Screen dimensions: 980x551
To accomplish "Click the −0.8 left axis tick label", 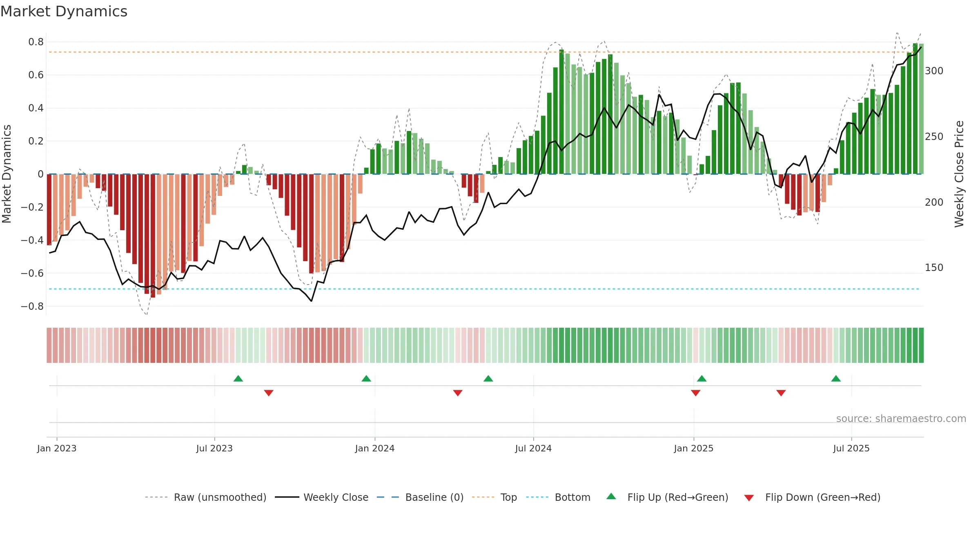I will point(32,306).
